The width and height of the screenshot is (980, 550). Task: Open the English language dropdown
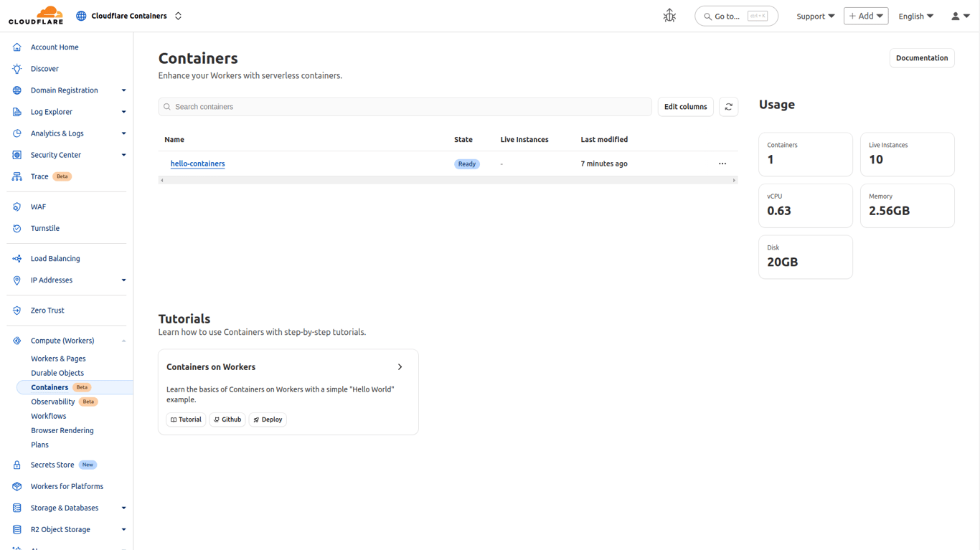coord(915,16)
